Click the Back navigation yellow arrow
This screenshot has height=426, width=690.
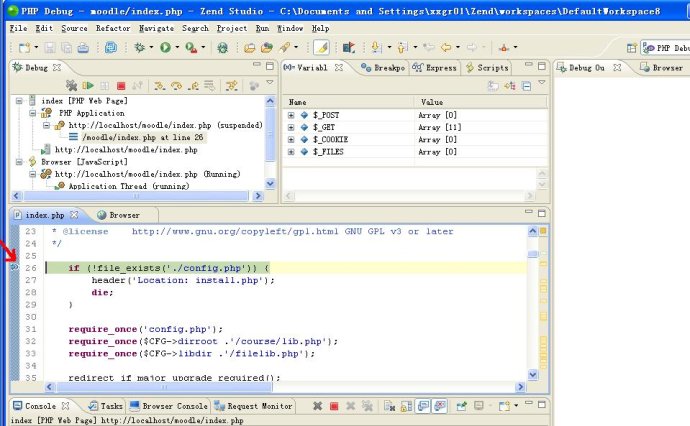click(x=446, y=47)
